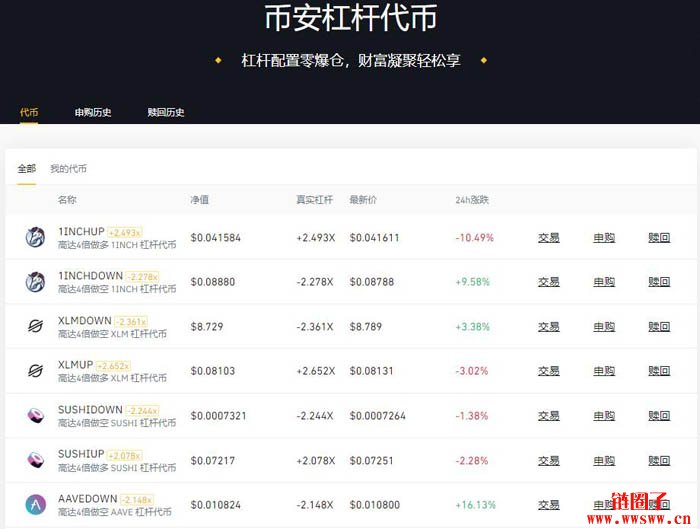Click the XLMDOWN token name

click(85, 321)
